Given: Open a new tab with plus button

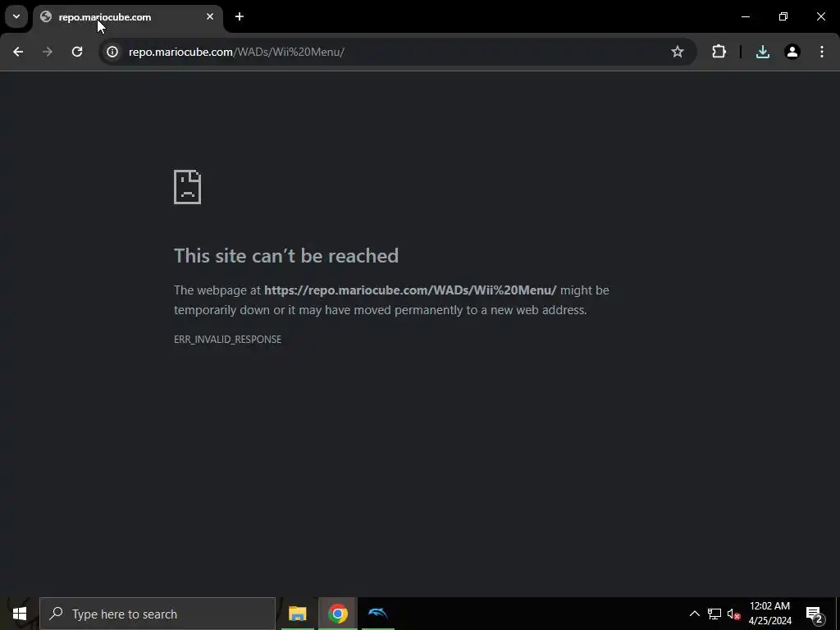Looking at the screenshot, I should click(x=240, y=16).
